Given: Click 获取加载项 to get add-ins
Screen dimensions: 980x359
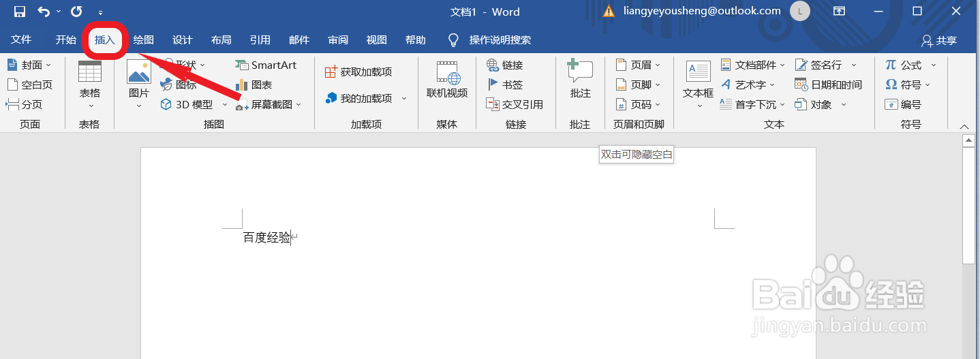Looking at the screenshot, I should [358, 72].
